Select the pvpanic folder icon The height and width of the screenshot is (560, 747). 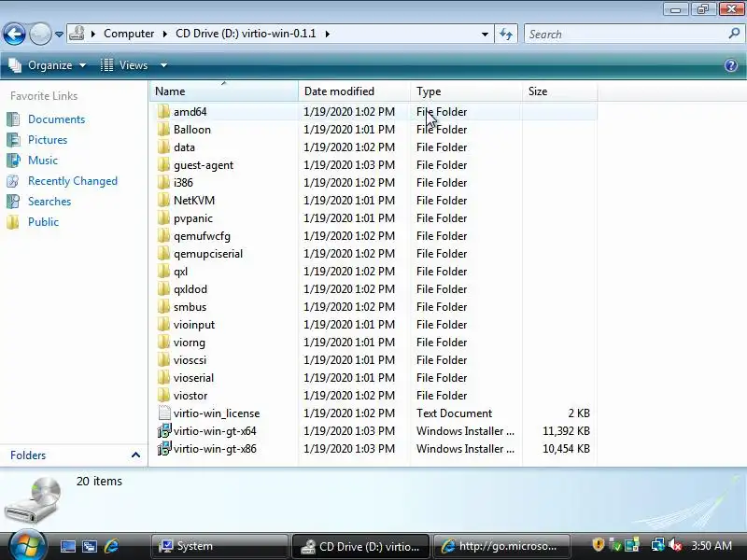[163, 218]
